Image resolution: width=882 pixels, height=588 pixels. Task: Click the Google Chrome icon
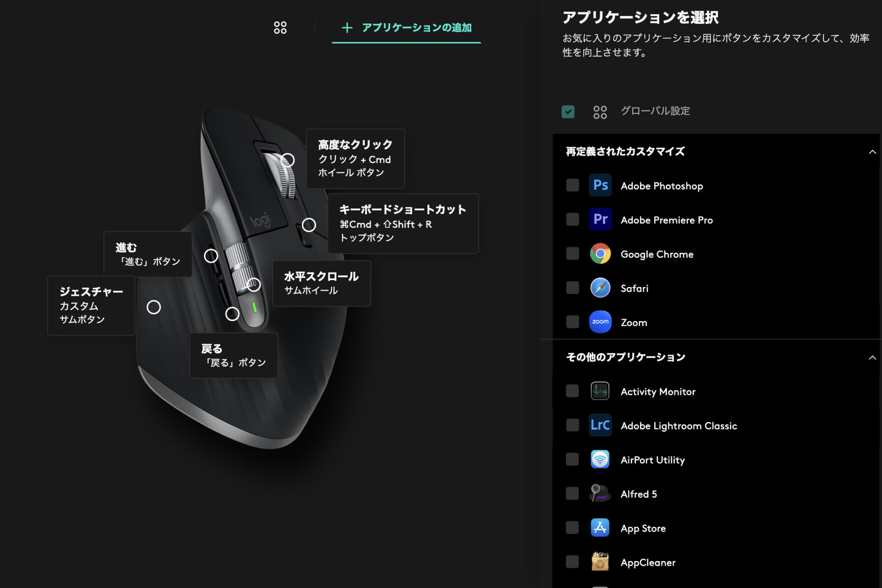[x=600, y=254]
